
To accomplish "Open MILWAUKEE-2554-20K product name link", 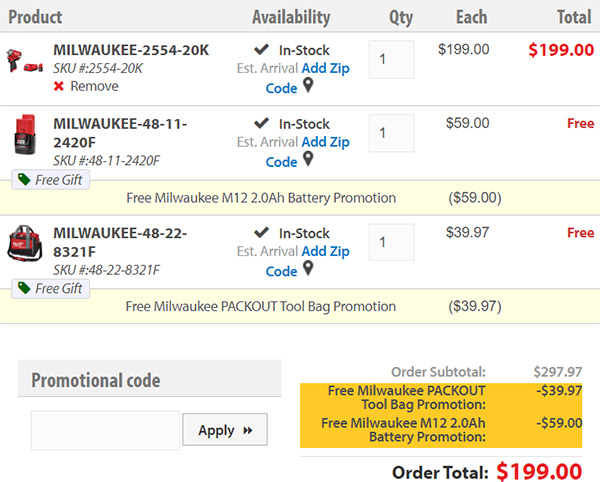I will point(131,50).
